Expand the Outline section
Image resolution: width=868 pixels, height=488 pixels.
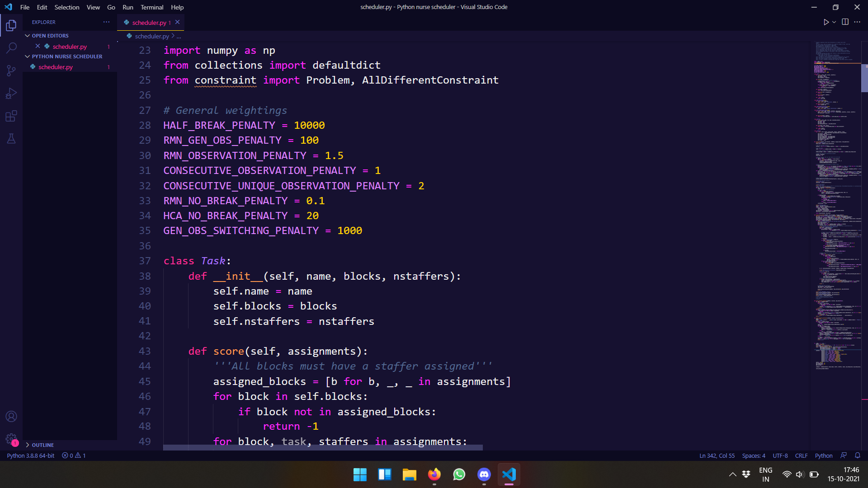coord(42,445)
